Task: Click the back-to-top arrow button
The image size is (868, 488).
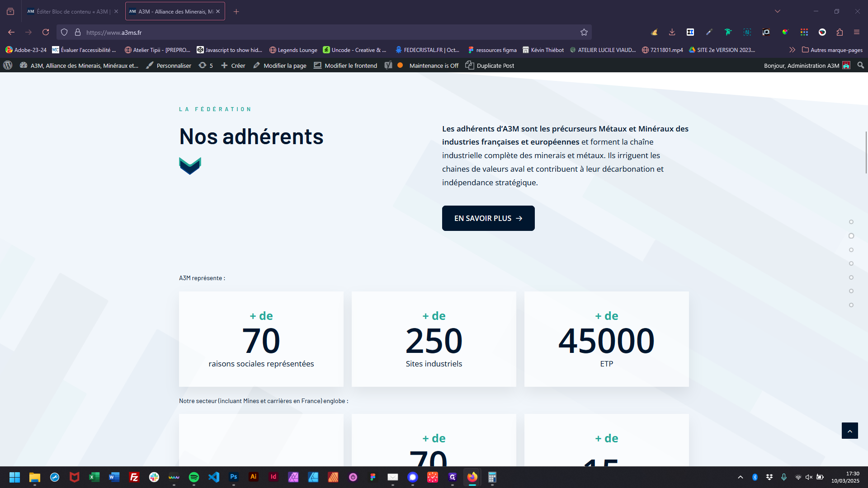Action: [x=849, y=431]
